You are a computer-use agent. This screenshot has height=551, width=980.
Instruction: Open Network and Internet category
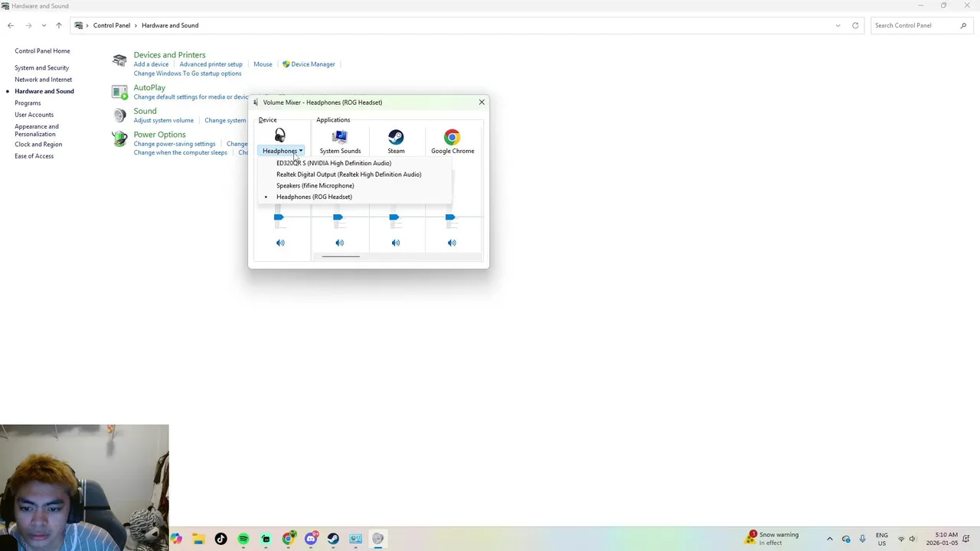43,80
